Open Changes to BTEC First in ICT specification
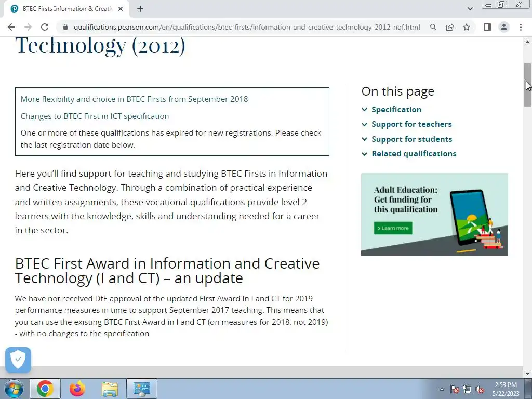Viewport: 532px width, 399px height. tap(95, 116)
